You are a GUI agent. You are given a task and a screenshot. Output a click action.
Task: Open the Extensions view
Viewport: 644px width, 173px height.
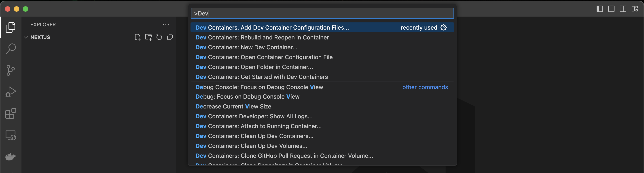click(x=11, y=113)
